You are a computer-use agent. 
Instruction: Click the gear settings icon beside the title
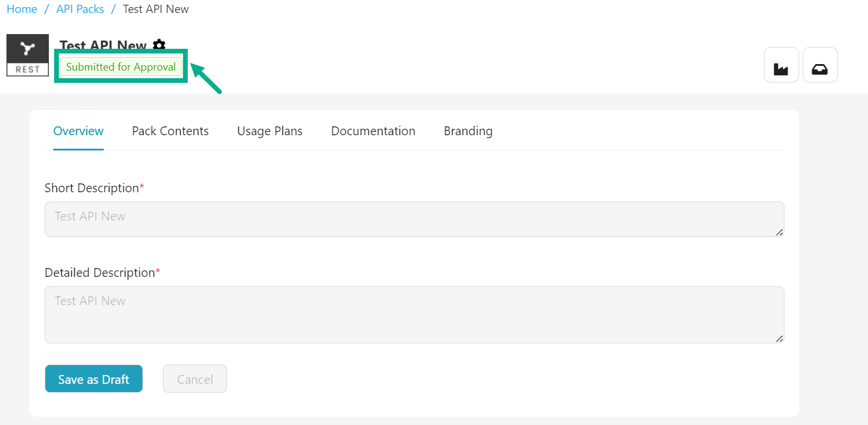(x=159, y=45)
